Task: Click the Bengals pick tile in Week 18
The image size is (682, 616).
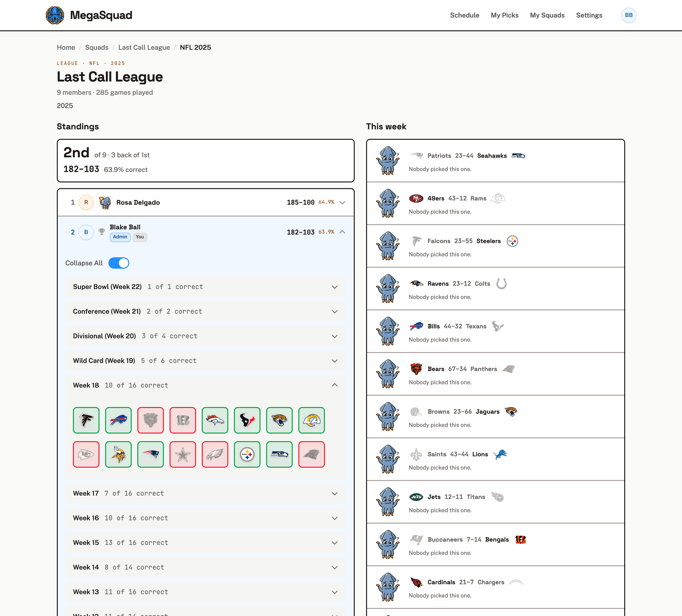Action: coord(183,420)
